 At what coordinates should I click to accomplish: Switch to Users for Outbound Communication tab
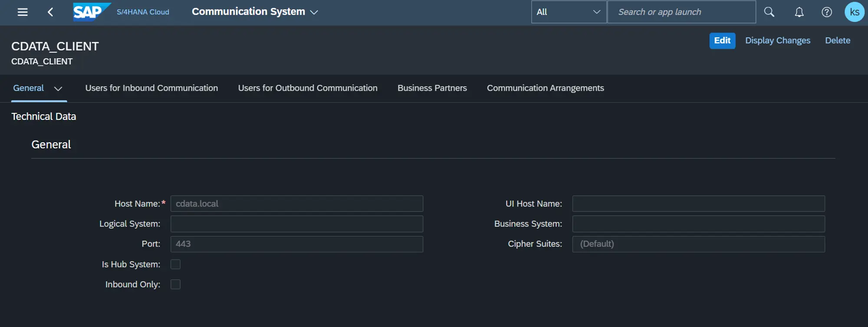click(x=308, y=88)
